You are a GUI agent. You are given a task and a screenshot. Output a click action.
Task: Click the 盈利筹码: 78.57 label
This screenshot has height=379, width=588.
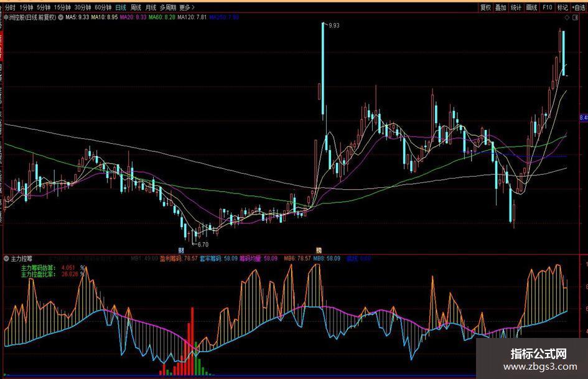coord(179,258)
